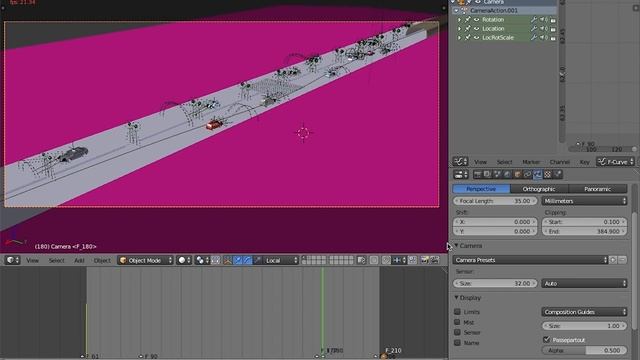Mute the Location channel speaker icon
Screen dimensions: 640x360
543,29
